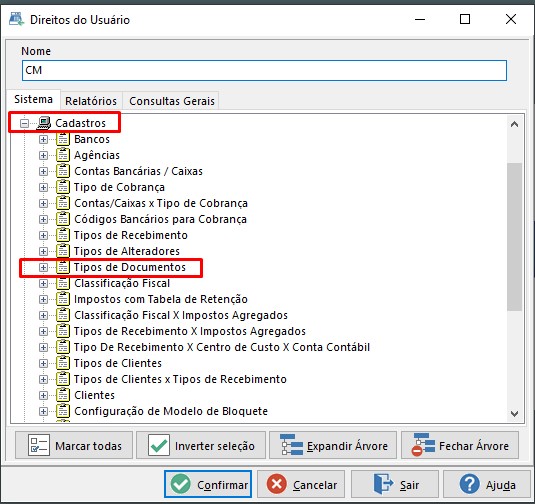Click the Nome input field

tap(264, 71)
